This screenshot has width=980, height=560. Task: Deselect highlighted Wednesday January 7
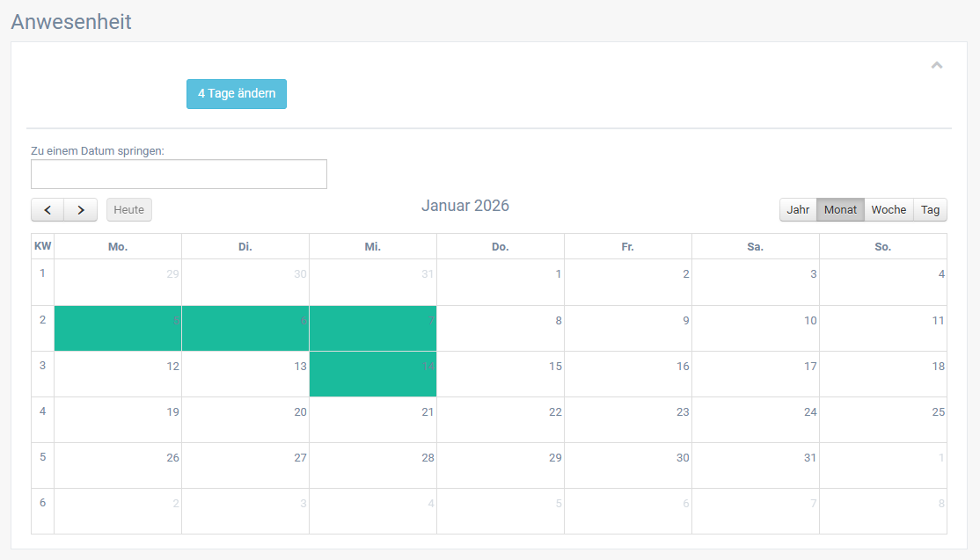click(373, 329)
